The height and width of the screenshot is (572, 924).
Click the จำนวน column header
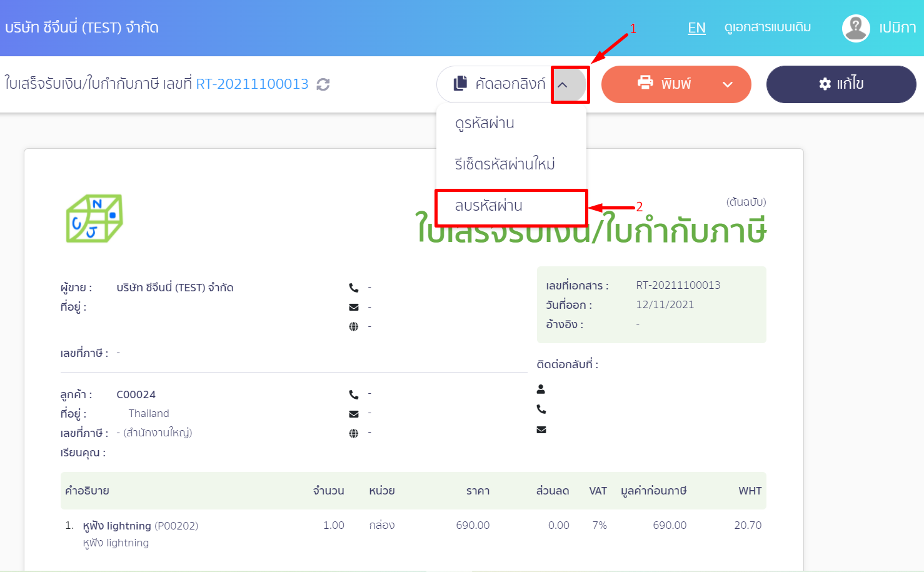click(x=329, y=491)
